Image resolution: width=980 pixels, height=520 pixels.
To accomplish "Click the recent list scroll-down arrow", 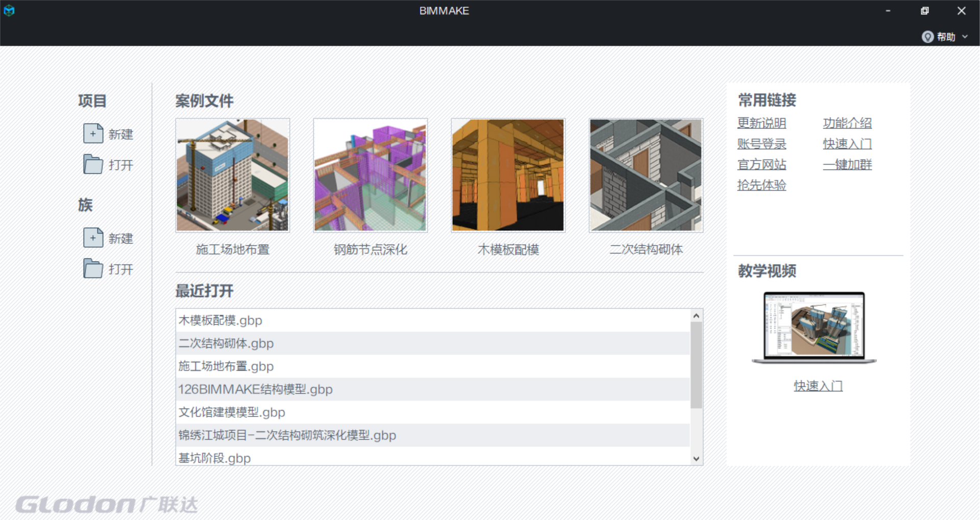I will pyautogui.click(x=696, y=459).
